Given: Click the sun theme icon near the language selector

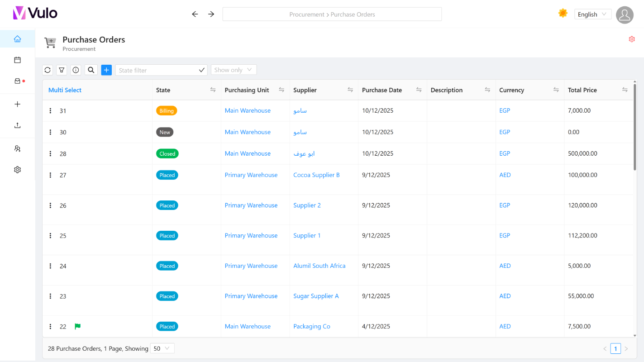Looking at the screenshot, I should click(563, 13).
